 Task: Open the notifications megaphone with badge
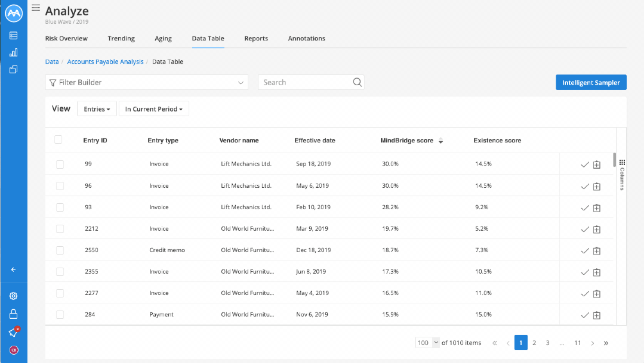click(x=14, y=332)
